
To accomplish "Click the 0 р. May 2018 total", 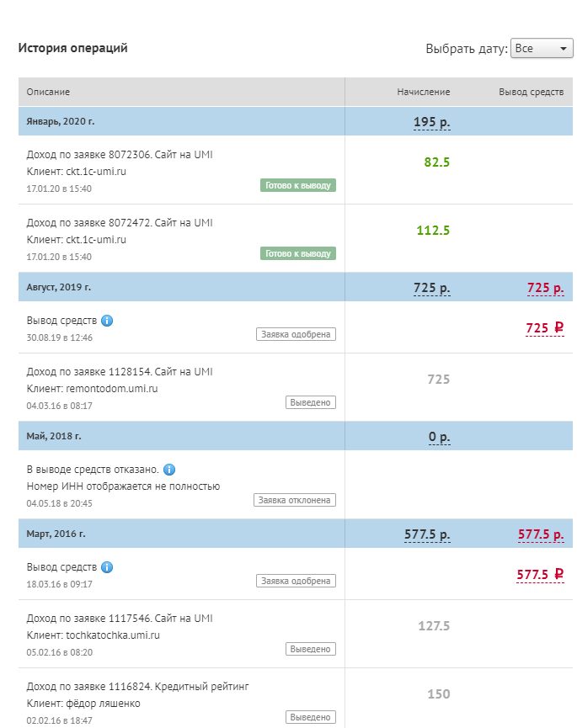I will pyautogui.click(x=438, y=437).
